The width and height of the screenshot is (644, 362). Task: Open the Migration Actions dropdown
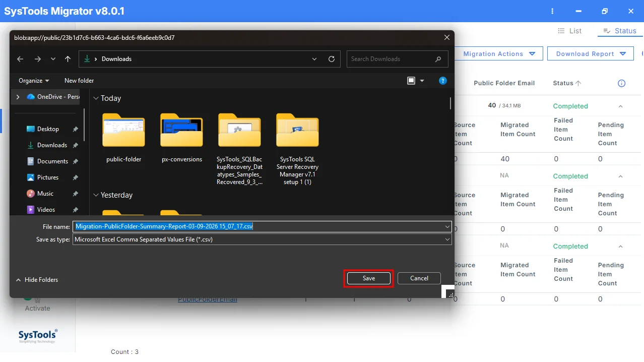coord(499,54)
